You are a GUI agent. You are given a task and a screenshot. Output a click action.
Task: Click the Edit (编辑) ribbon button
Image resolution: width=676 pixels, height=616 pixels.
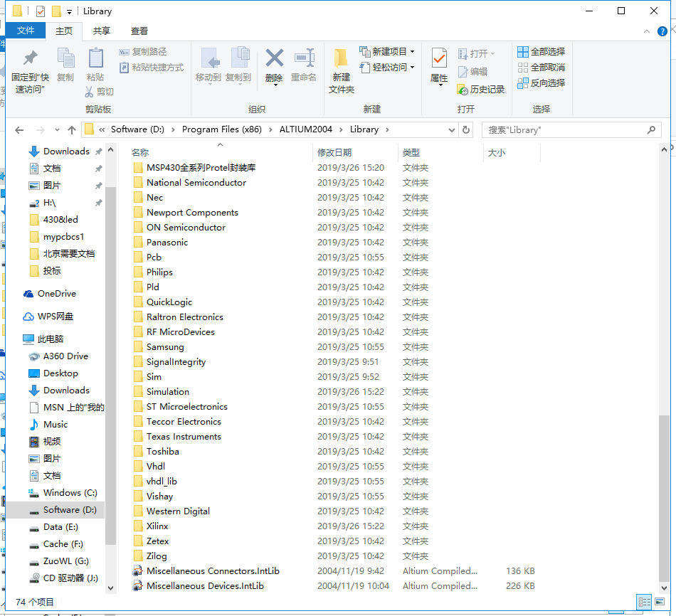(473, 72)
